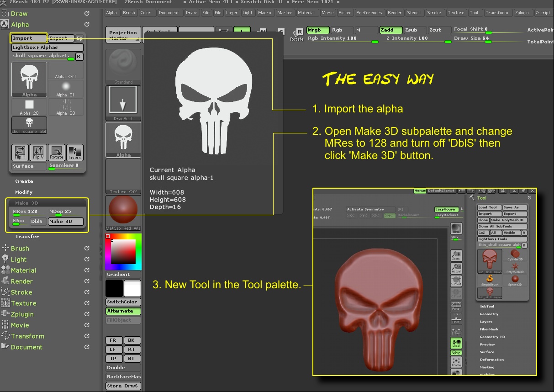Expand the Transfer subpalette

tap(27, 237)
